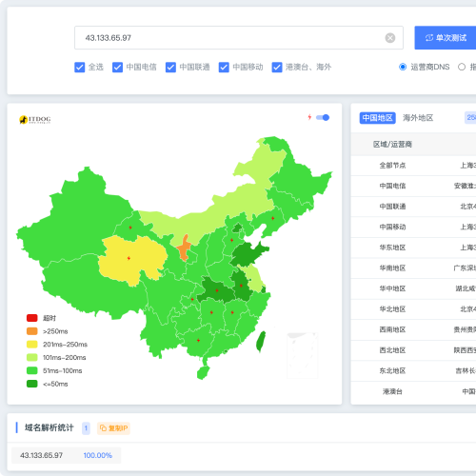Select the Taiwan region on map
The height and width of the screenshot is (476, 476).
coord(261,342)
